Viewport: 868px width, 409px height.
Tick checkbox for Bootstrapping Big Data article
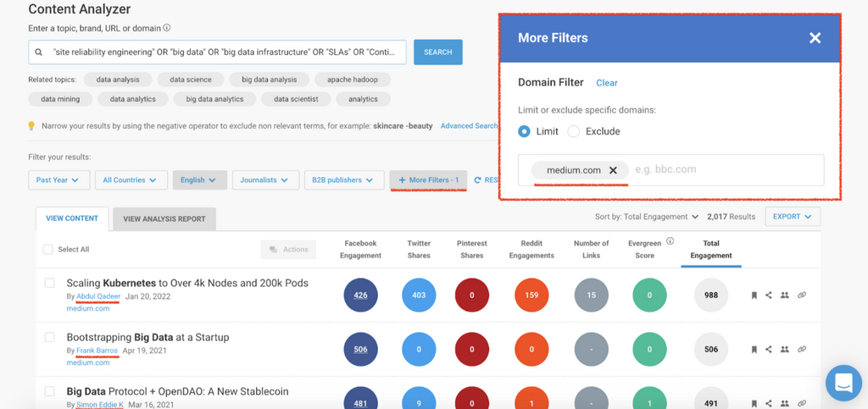[50, 337]
